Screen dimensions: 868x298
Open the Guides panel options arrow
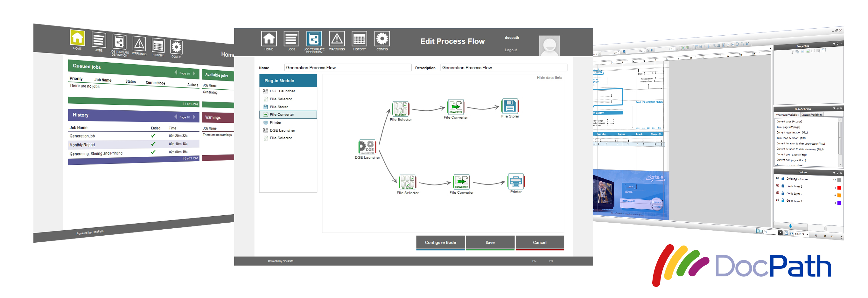tap(834, 173)
